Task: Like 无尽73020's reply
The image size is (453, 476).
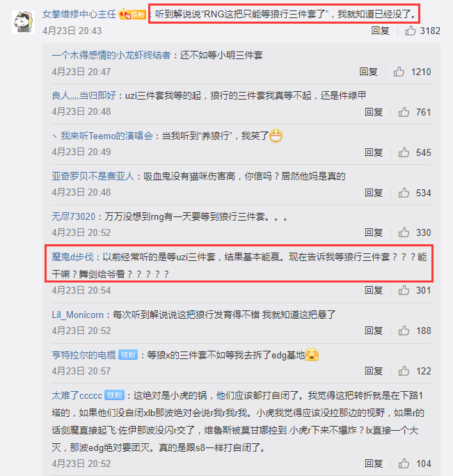Action: tap(404, 232)
